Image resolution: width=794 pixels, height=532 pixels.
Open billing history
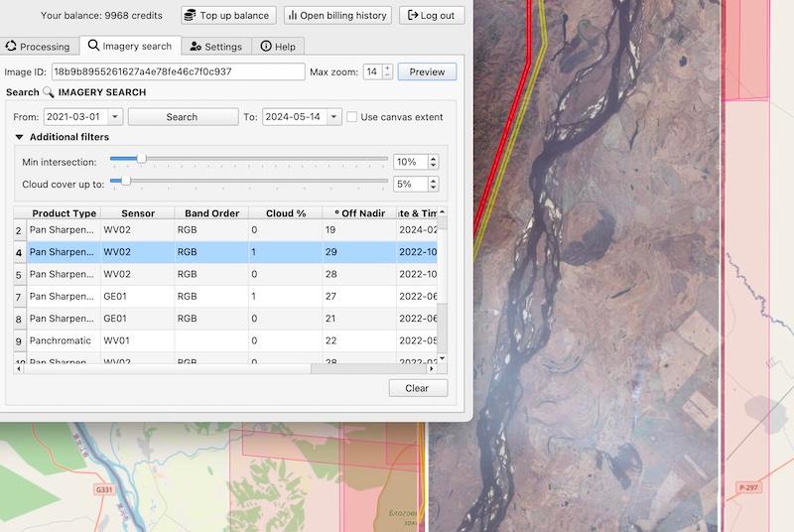337,15
